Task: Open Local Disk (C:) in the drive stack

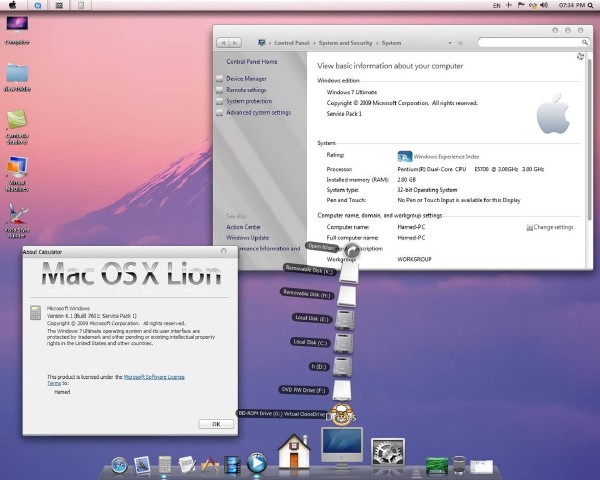Action: [x=344, y=343]
